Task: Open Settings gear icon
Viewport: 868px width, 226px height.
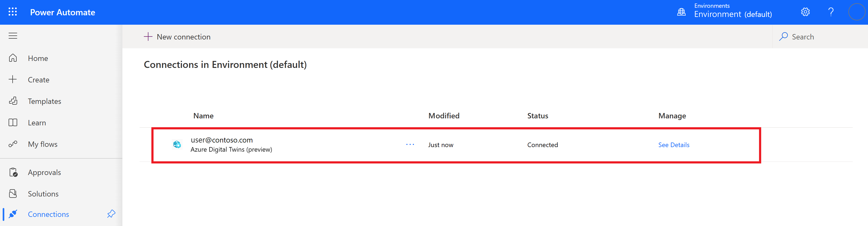Action: coord(805,12)
